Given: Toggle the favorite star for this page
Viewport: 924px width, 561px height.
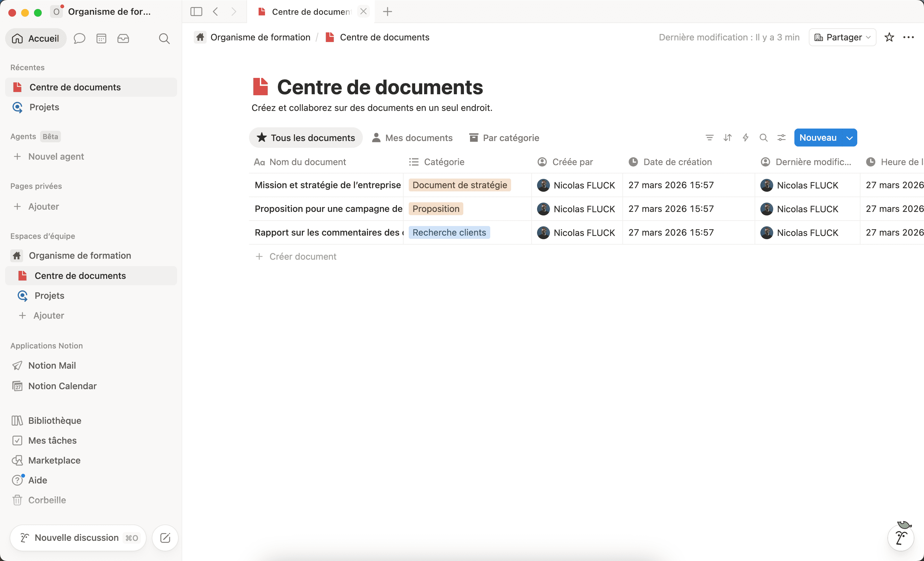Looking at the screenshot, I should (x=889, y=37).
